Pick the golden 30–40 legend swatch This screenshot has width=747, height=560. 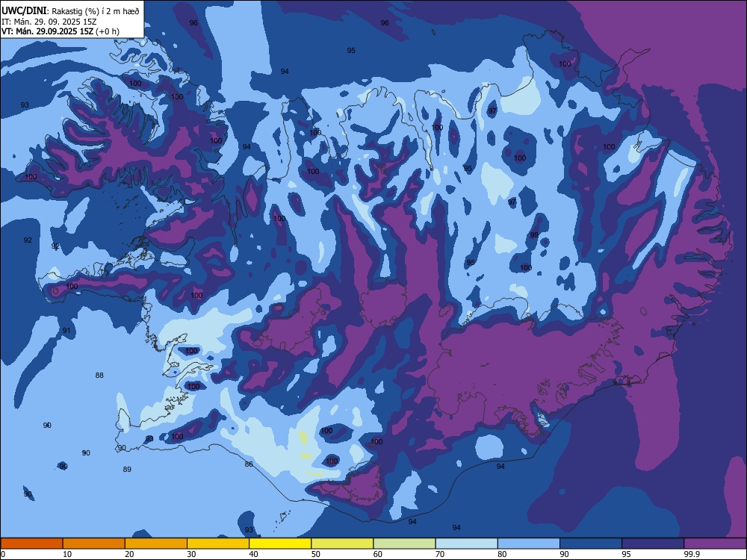[218, 544]
